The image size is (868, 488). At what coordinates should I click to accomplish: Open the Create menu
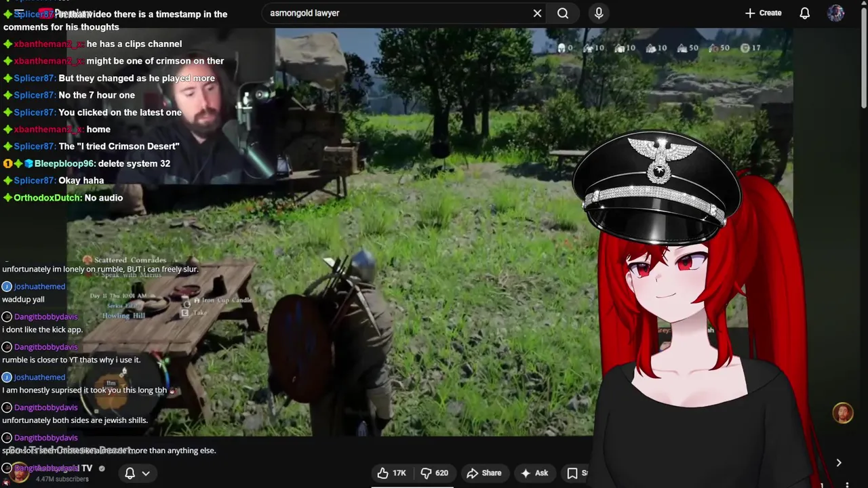(763, 13)
